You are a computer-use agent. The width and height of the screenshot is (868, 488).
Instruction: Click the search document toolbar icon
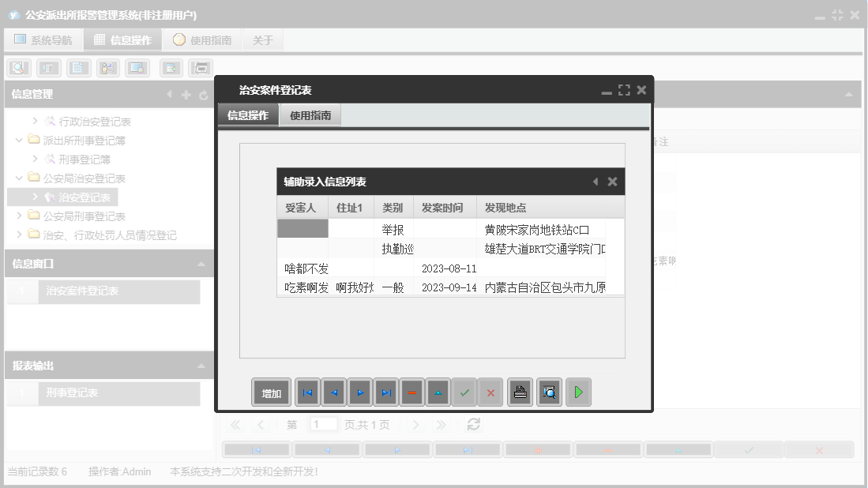tap(19, 68)
